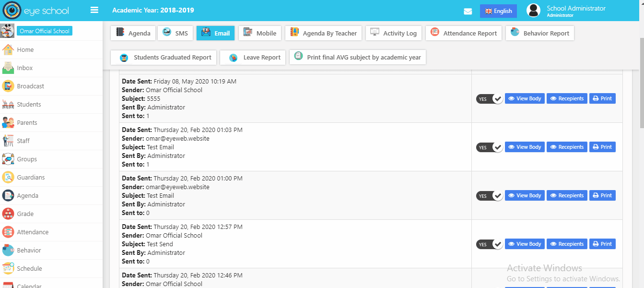Click the Calendar item in the sidebar

(51, 284)
